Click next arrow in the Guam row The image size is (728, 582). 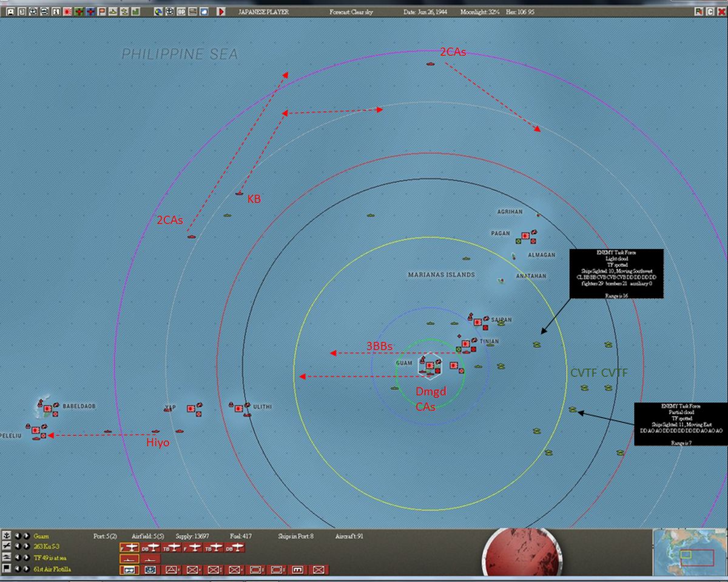26,536
